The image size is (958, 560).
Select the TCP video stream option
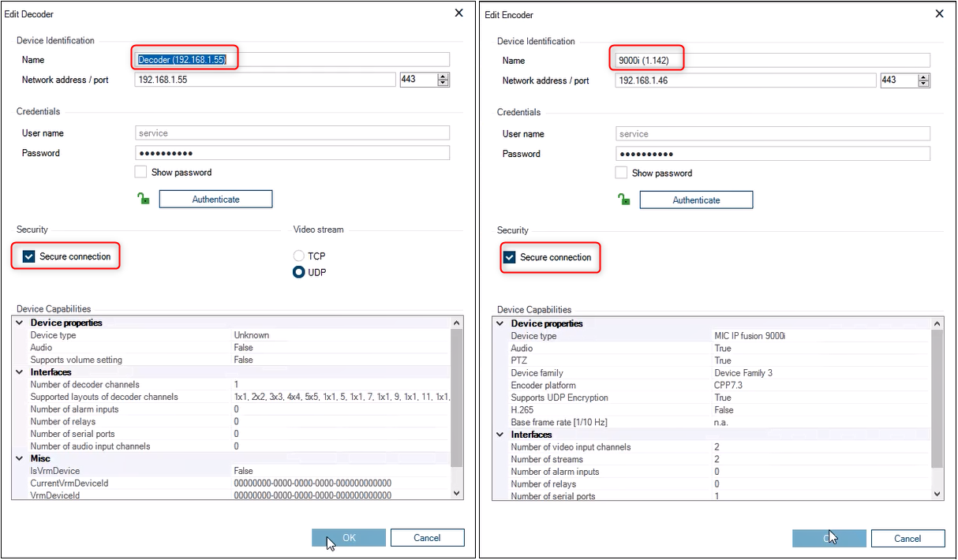298,256
